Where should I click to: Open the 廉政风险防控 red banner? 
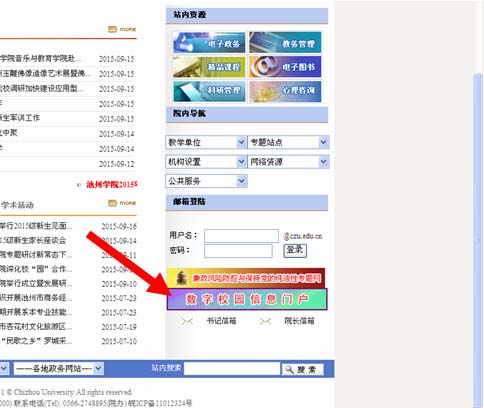point(246,278)
